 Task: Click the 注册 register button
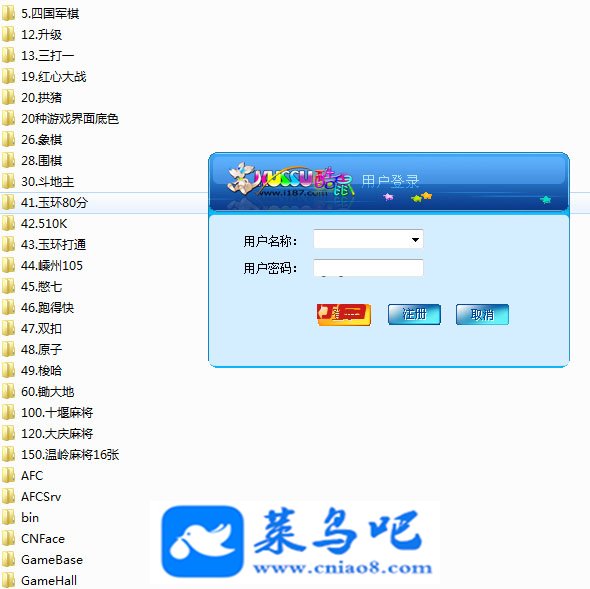click(414, 314)
